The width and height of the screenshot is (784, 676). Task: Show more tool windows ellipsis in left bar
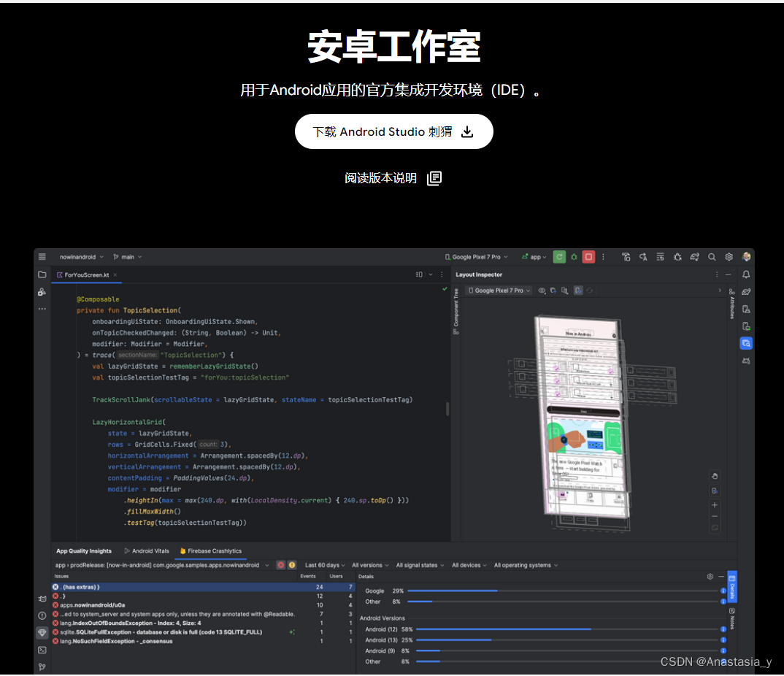pyautogui.click(x=42, y=309)
